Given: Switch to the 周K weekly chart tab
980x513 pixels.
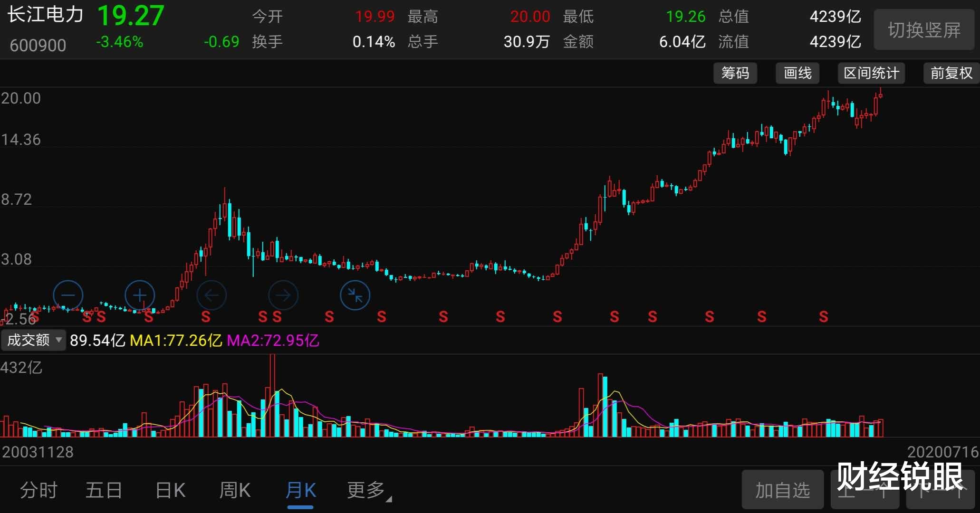Looking at the screenshot, I should (234, 490).
